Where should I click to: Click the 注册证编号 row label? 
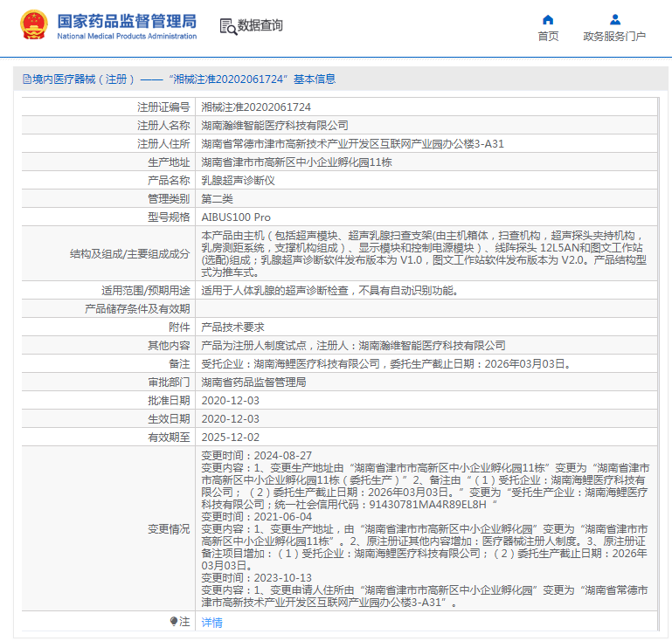tap(163, 107)
